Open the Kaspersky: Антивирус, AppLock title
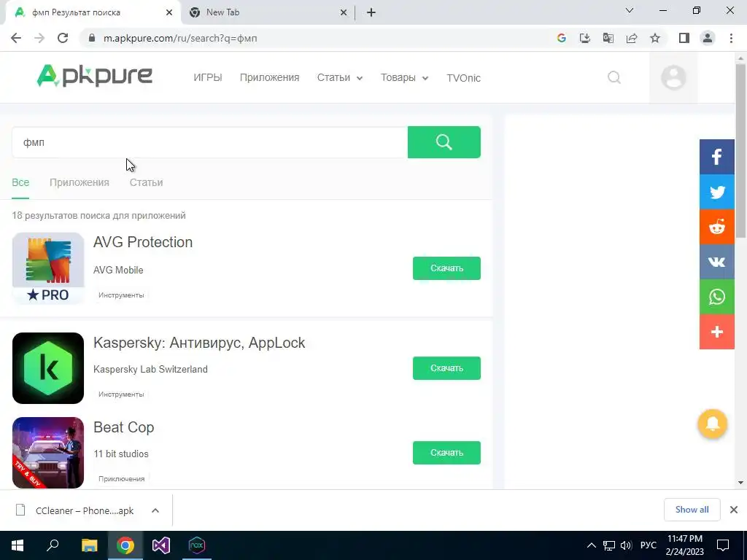Viewport: 747px width, 560px height. (x=199, y=343)
